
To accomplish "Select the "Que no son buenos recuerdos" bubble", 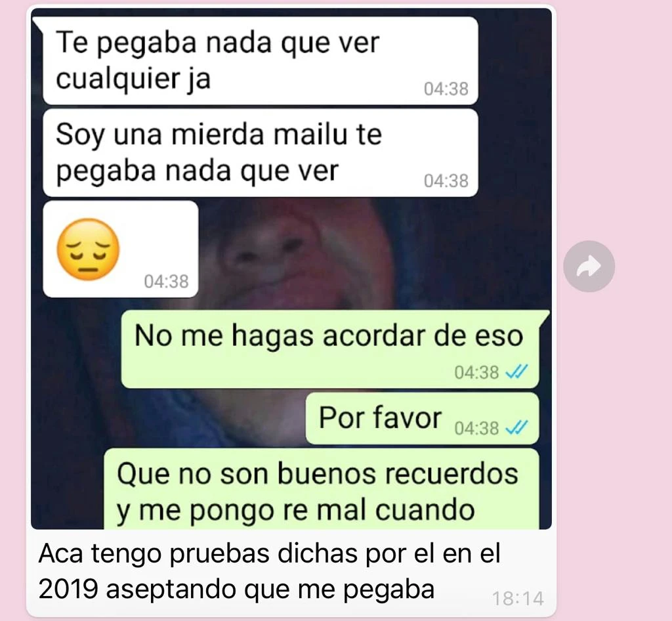I will pos(322,489).
